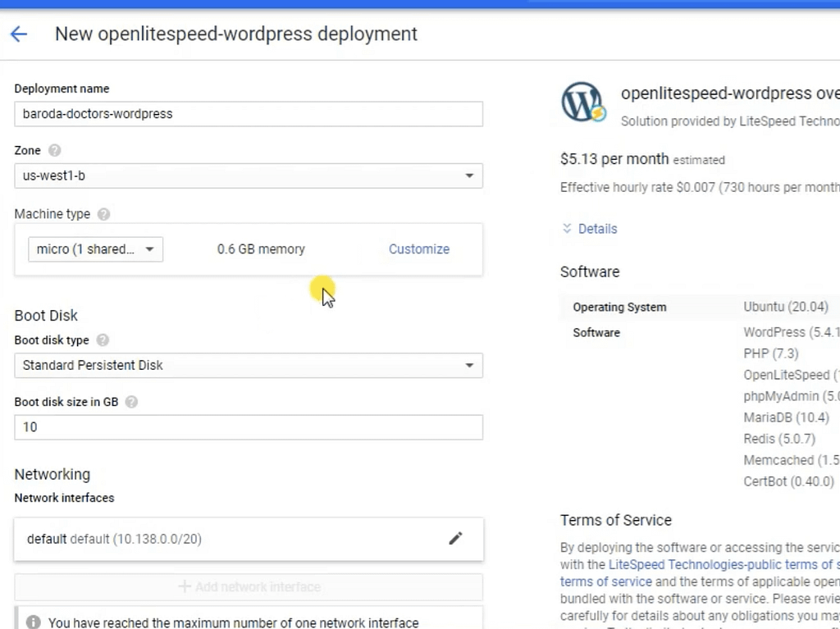This screenshot has width=840, height=629.
Task: Open the machine type micro dropdown
Action: (95, 249)
